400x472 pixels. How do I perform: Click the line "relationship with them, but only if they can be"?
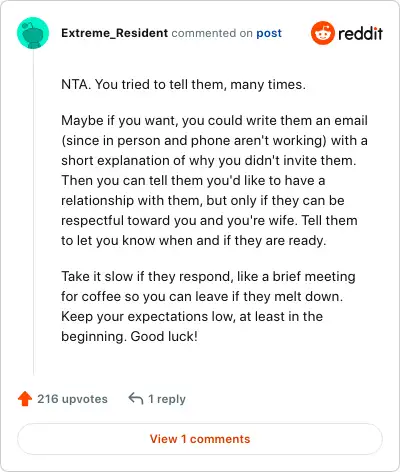coord(203,201)
